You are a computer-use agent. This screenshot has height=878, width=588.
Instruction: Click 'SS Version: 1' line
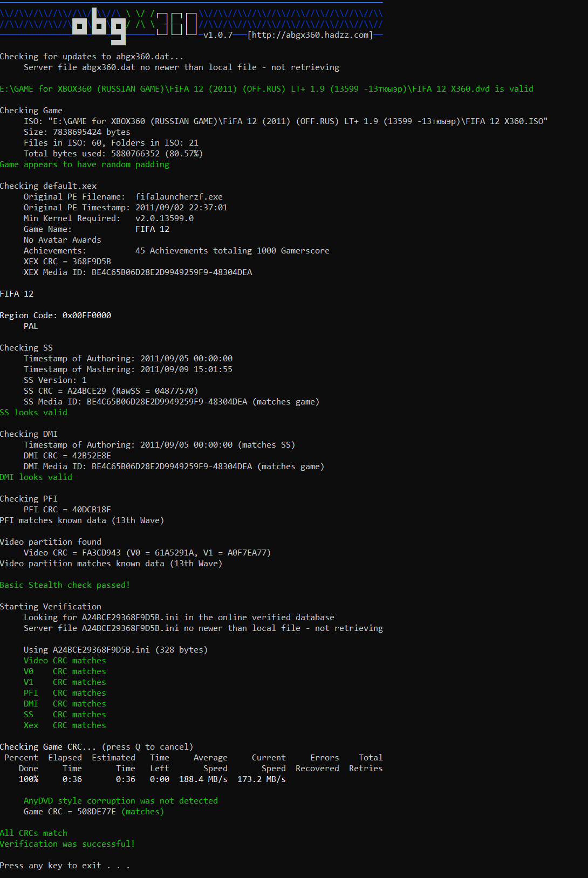55,380
